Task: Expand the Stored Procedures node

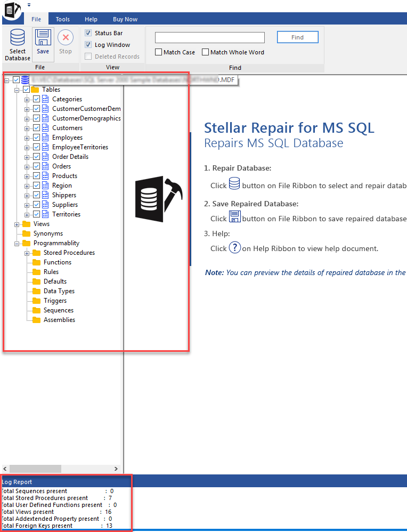Action: click(27, 253)
